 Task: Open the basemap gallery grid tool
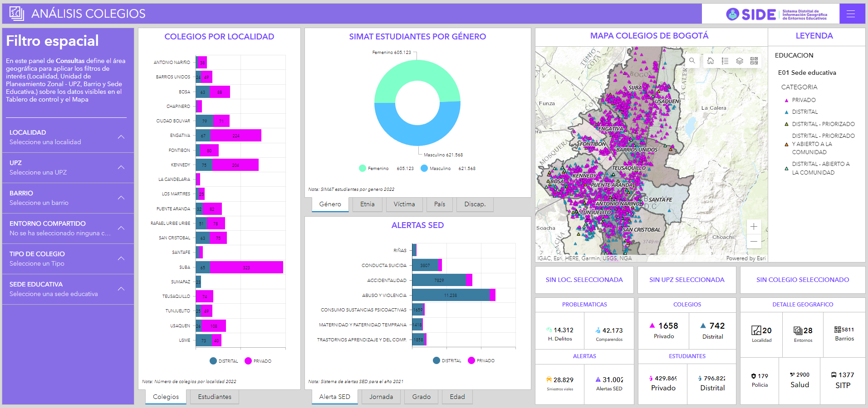[x=754, y=61]
